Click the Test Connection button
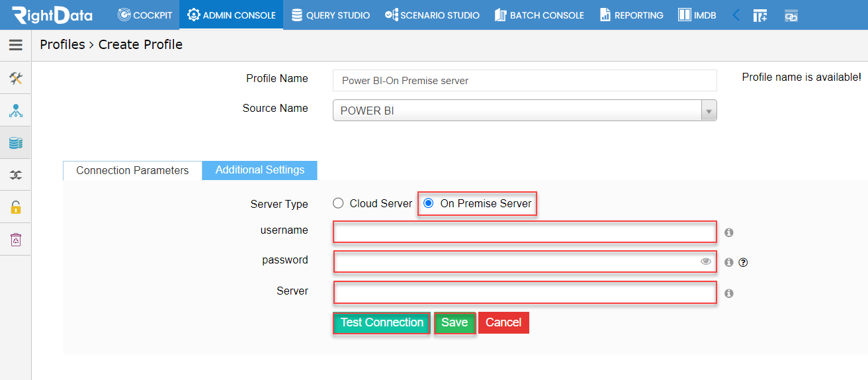The image size is (868, 380). (382, 322)
